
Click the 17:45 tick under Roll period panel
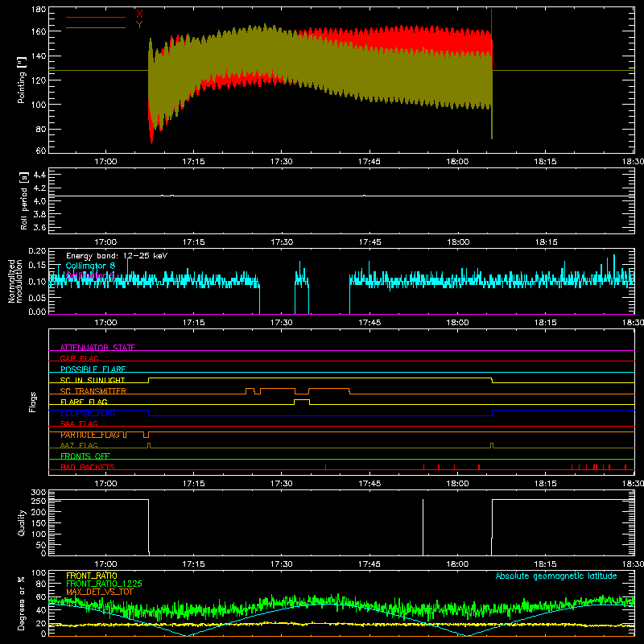click(x=369, y=242)
